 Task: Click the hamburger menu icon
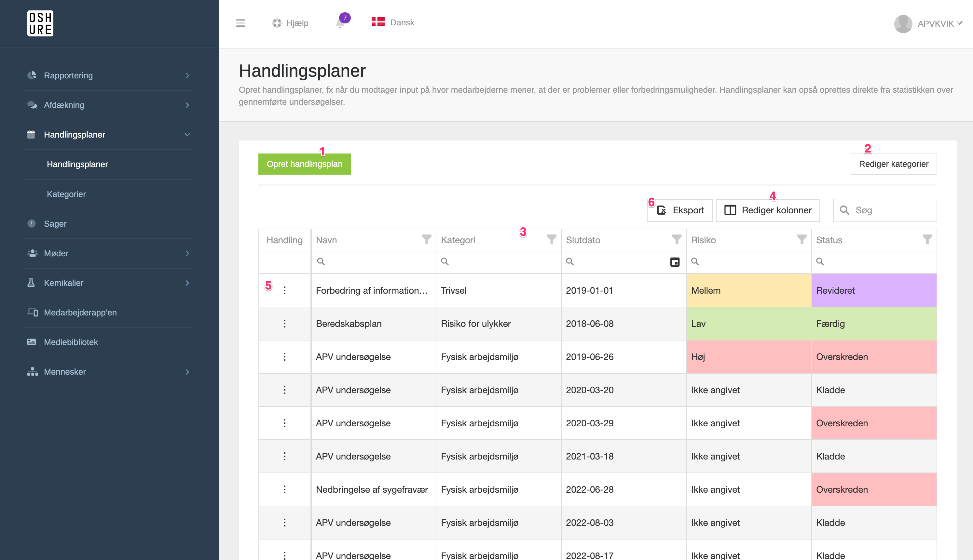point(240,23)
